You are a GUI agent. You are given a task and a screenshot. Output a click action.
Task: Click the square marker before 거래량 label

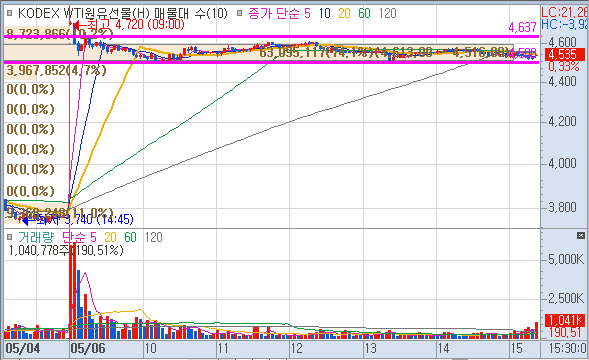[x=10, y=237]
